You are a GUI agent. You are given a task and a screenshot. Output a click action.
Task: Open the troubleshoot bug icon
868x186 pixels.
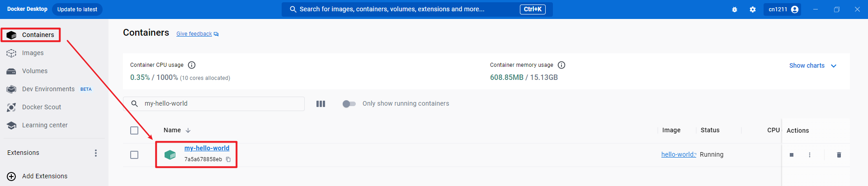pos(734,9)
